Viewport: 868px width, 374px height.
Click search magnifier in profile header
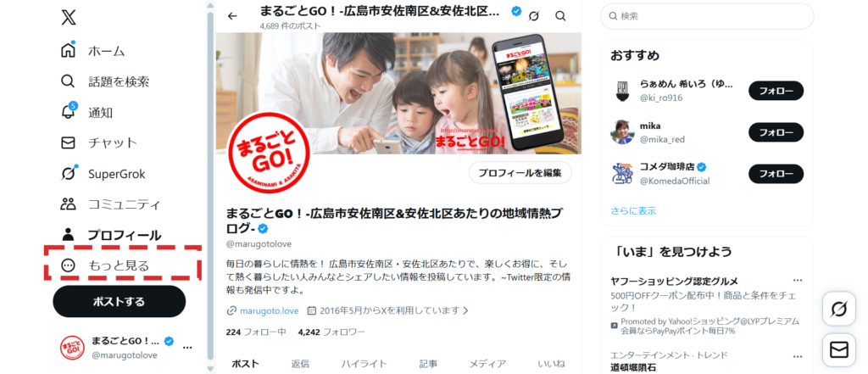[561, 16]
